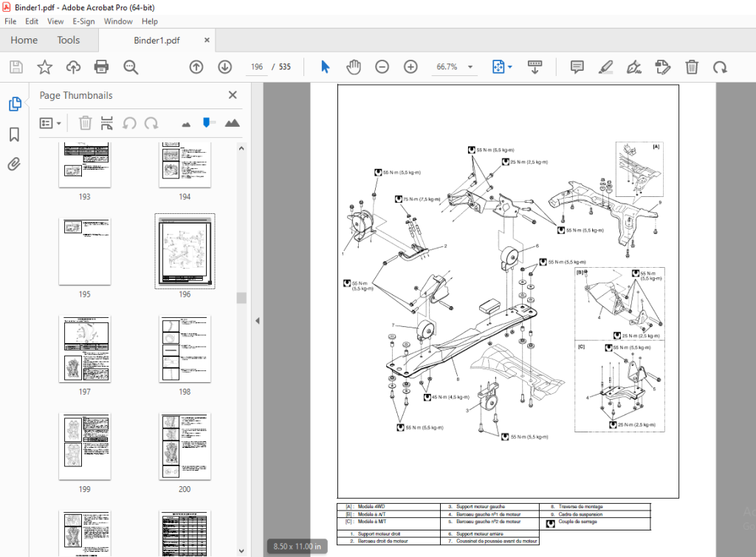Add a sticky note comment
756x557 pixels.
pos(577,67)
